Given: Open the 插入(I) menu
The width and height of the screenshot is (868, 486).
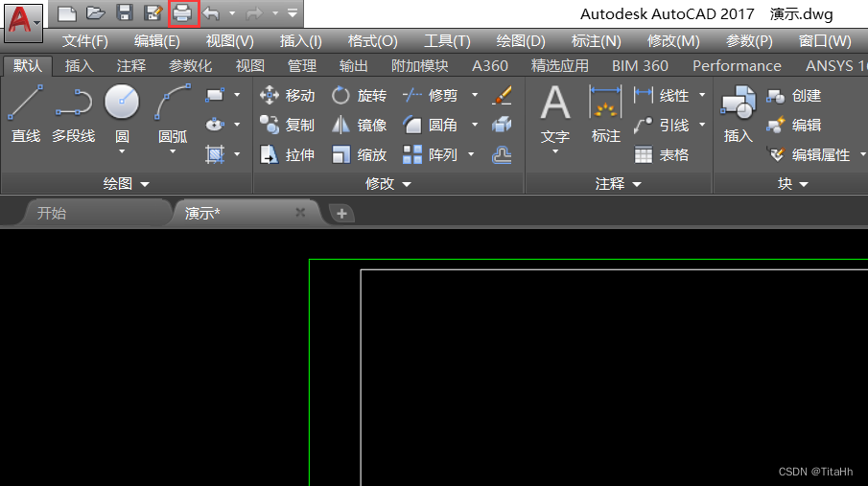Looking at the screenshot, I should (x=300, y=41).
